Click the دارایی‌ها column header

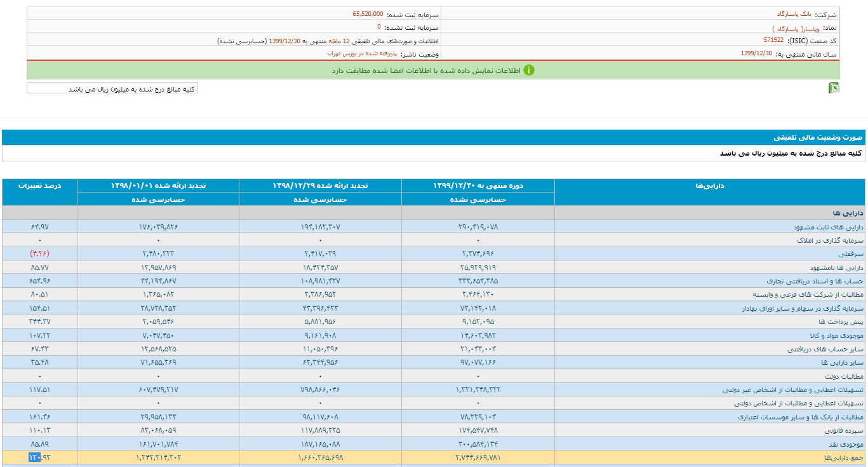710,186
